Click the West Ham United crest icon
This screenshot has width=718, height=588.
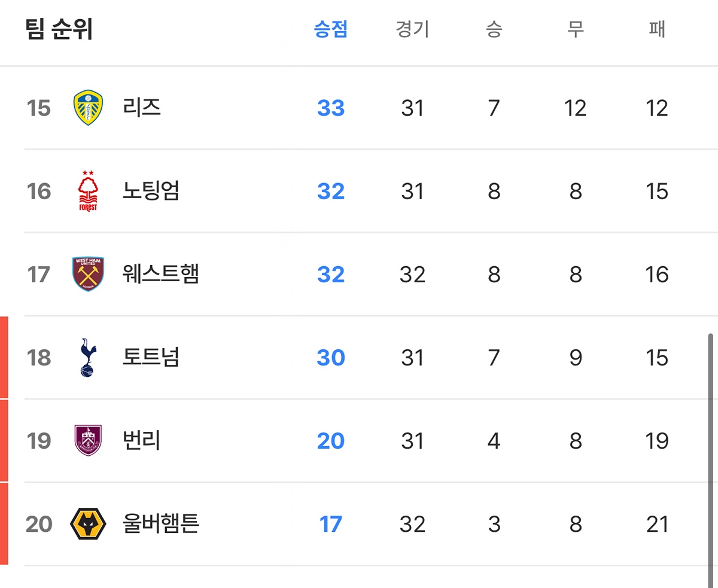coord(88,274)
